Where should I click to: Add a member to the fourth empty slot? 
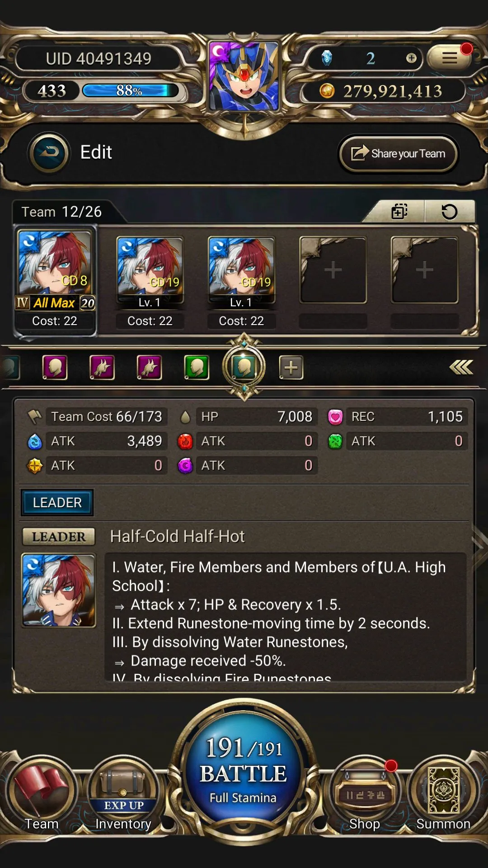(x=333, y=270)
